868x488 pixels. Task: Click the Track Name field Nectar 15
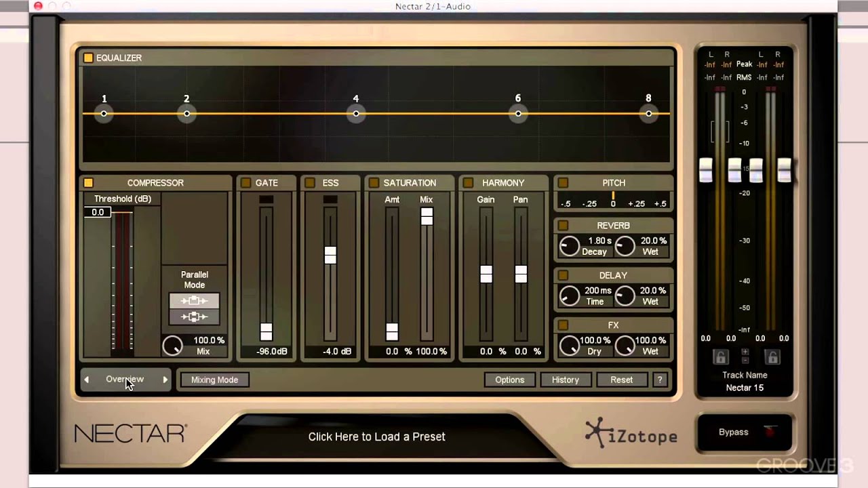745,388
